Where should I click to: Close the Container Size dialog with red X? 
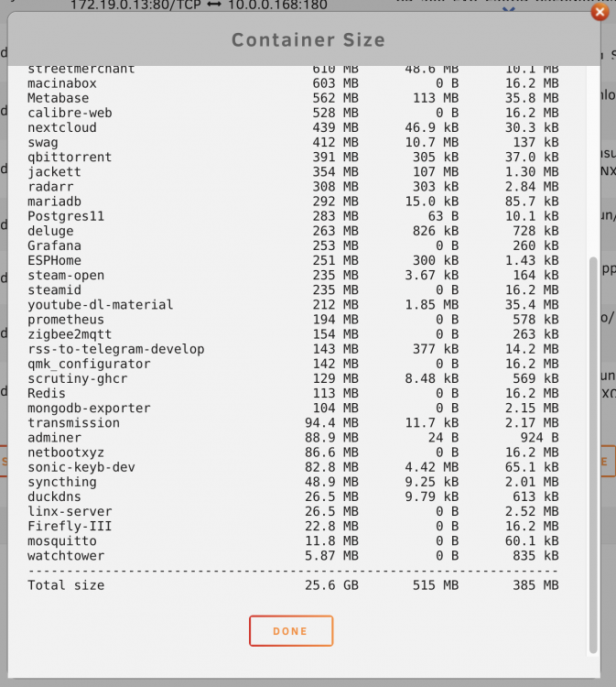point(600,12)
